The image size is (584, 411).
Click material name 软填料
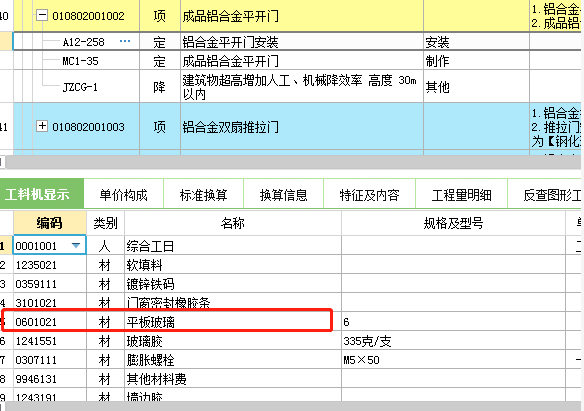click(233, 265)
